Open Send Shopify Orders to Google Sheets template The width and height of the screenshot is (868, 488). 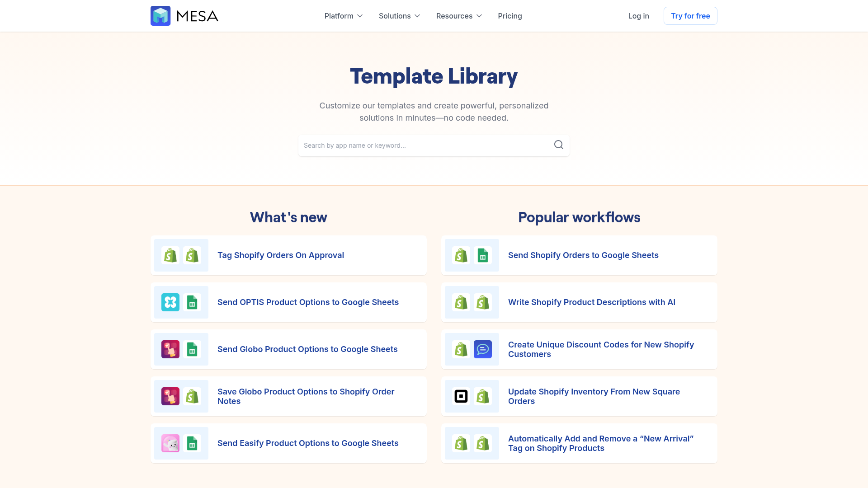[579, 255]
